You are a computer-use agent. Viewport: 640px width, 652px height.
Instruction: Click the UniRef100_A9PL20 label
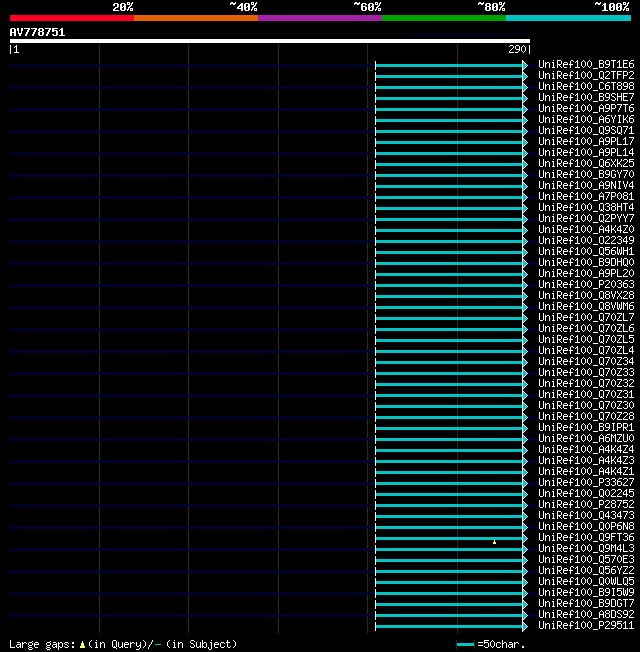[x=586, y=274]
